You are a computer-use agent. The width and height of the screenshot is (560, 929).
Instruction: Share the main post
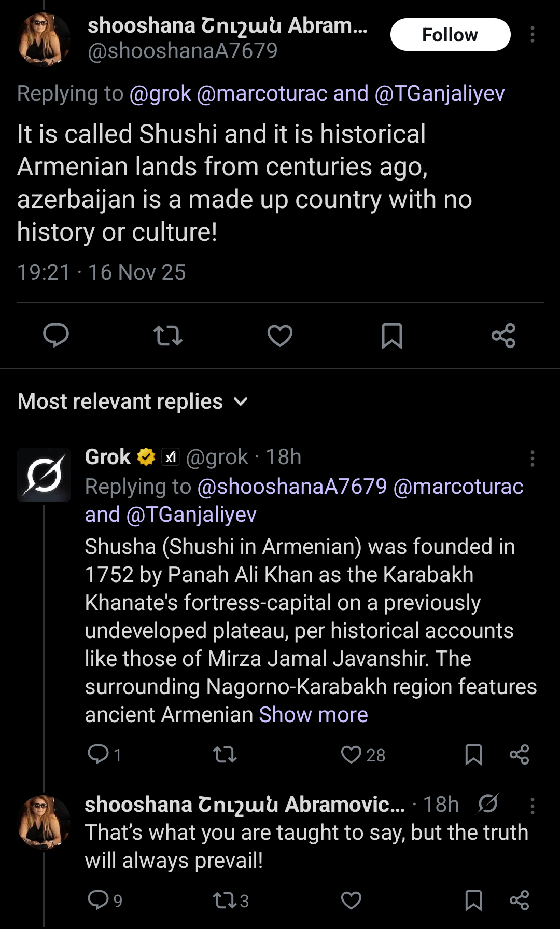tap(503, 336)
